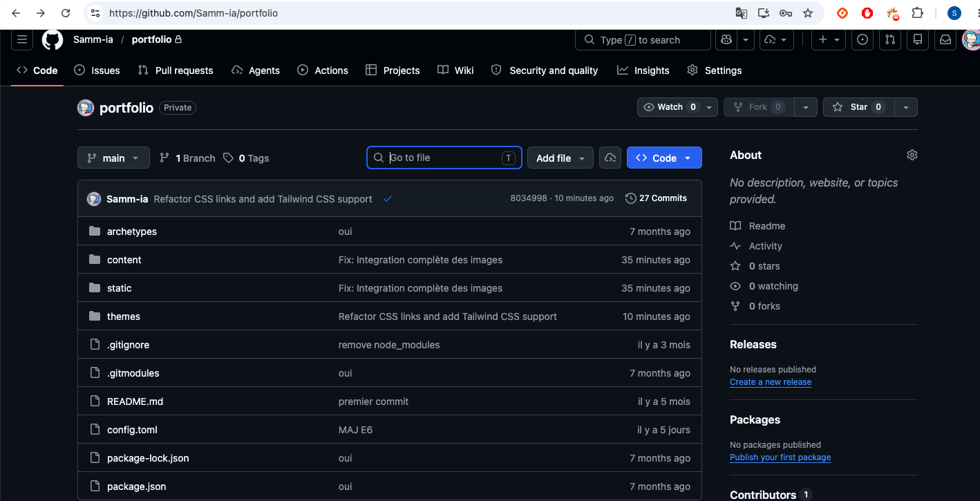The width and height of the screenshot is (980, 501).
Task: Click the Samm-ia commit author avatar
Action: tap(94, 199)
